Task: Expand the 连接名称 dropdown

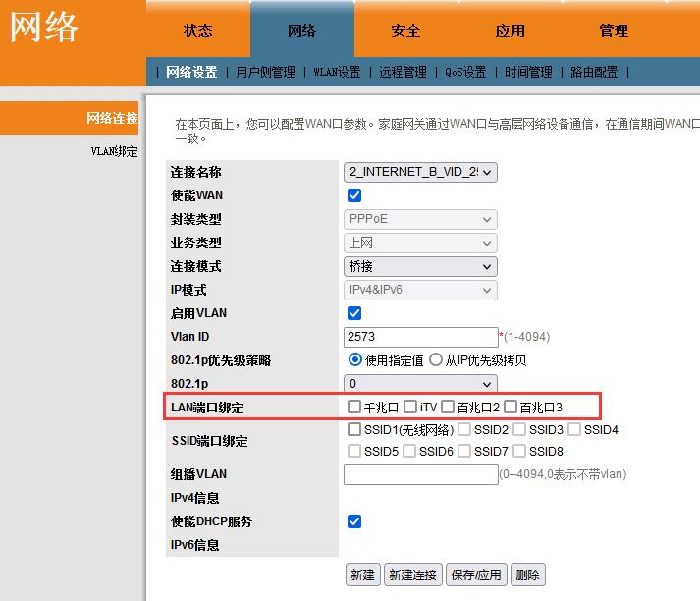Action: [420, 172]
